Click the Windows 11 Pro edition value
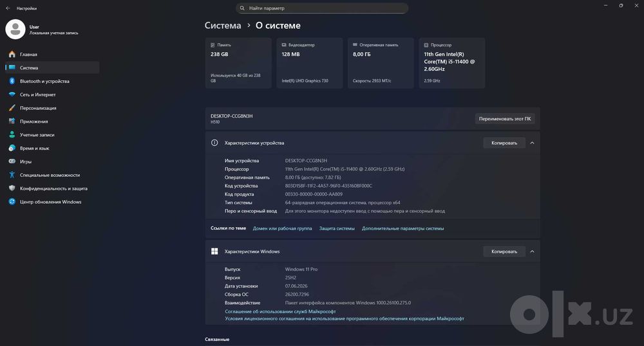The image size is (644, 346). point(301,269)
